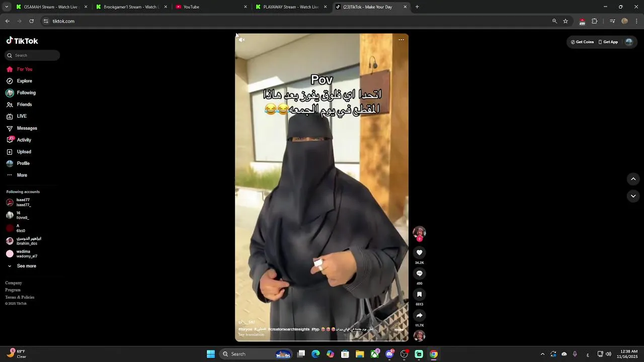Open the video comments
Viewport: 644px width, 362px height.
[419, 274]
